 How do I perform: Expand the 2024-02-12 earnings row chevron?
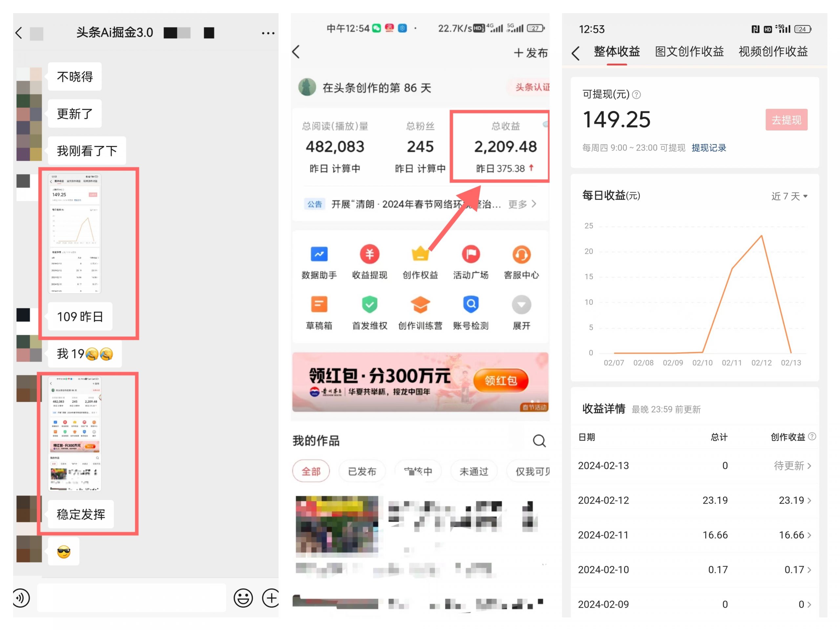[x=809, y=500]
